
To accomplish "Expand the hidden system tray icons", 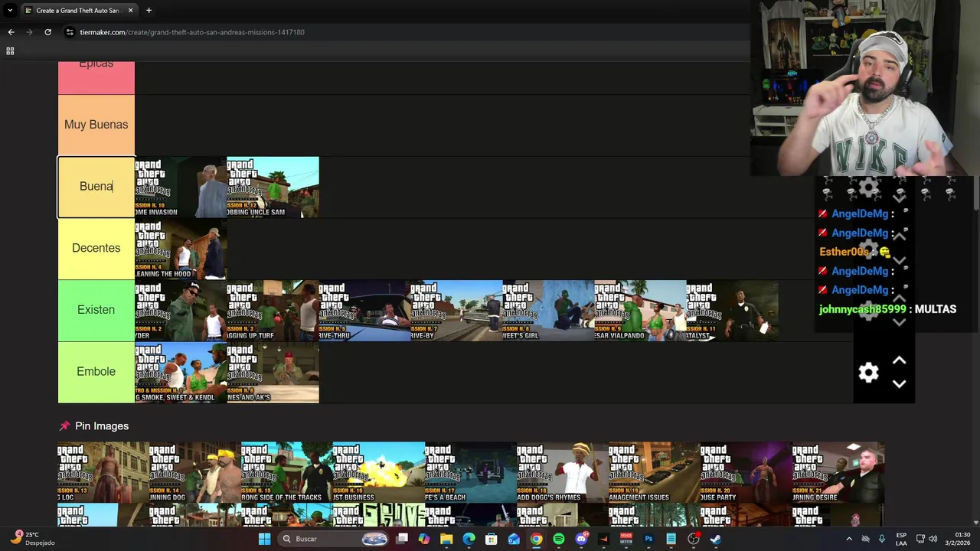I will (x=848, y=539).
